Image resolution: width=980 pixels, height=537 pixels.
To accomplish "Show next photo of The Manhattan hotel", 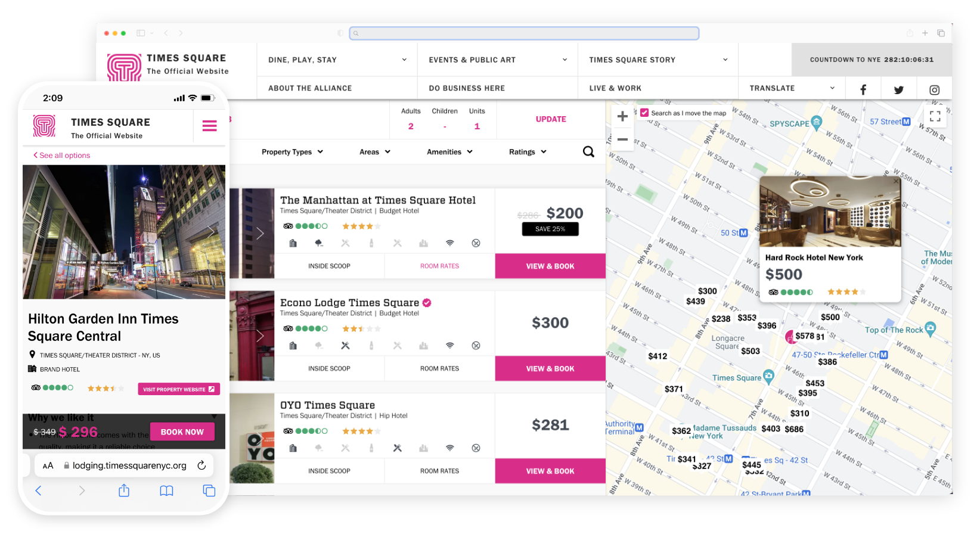I will [260, 234].
